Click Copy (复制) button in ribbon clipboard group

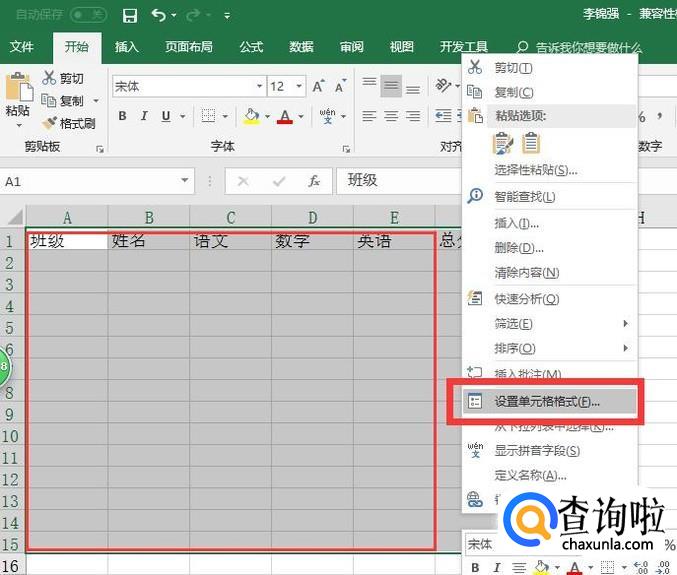tap(65, 101)
